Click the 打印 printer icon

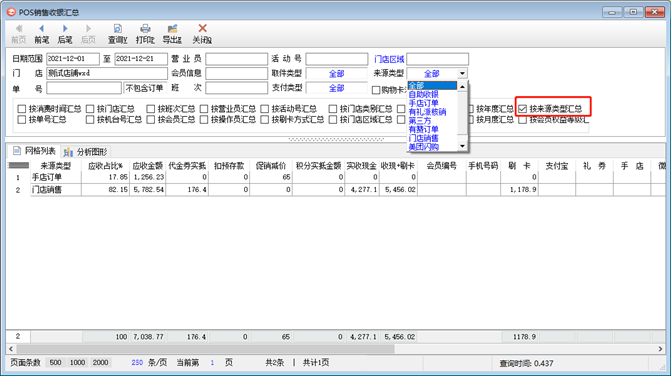(x=145, y=29)
